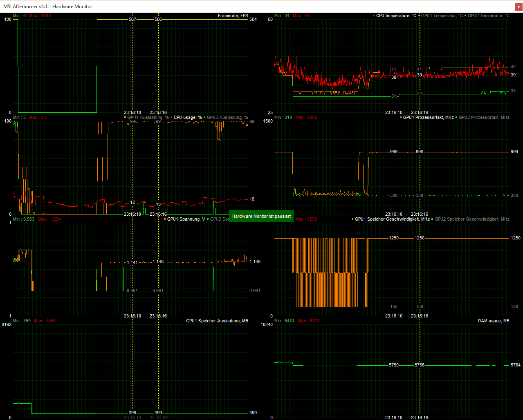
Task: Click the '1500' clock axis maximum label
Action: point(267,121)
